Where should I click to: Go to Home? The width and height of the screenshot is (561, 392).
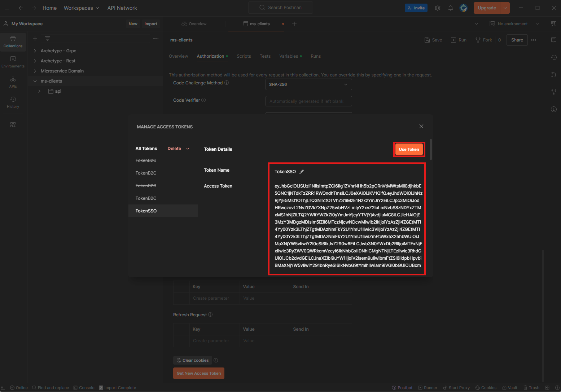pyautogui.click(x=49, y=8)
